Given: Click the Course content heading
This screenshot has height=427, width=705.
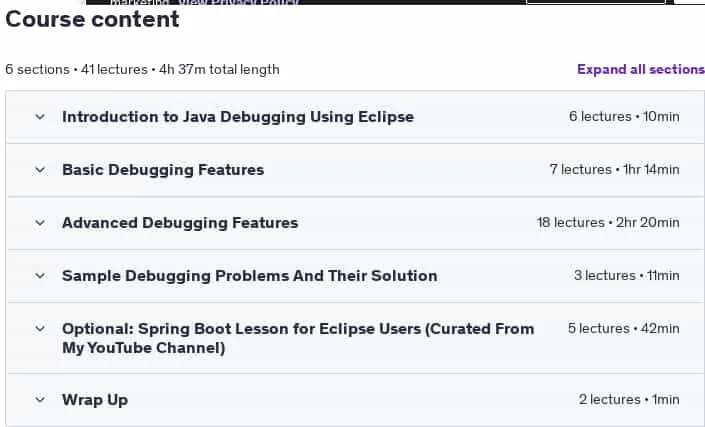Looking at the screenshot, I should (92, 19).
